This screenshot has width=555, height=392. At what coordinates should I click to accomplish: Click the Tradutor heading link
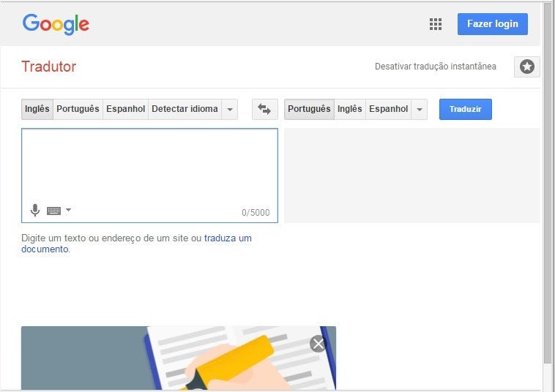pos(49,67)
